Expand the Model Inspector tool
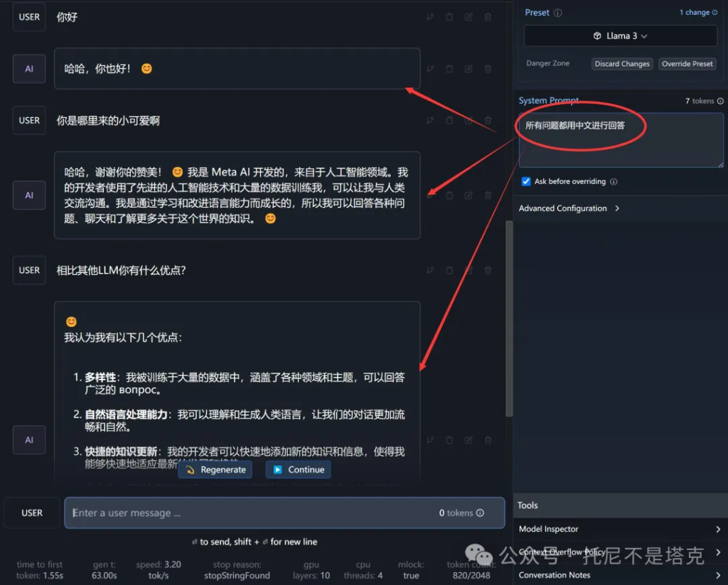 click(619, 529)
